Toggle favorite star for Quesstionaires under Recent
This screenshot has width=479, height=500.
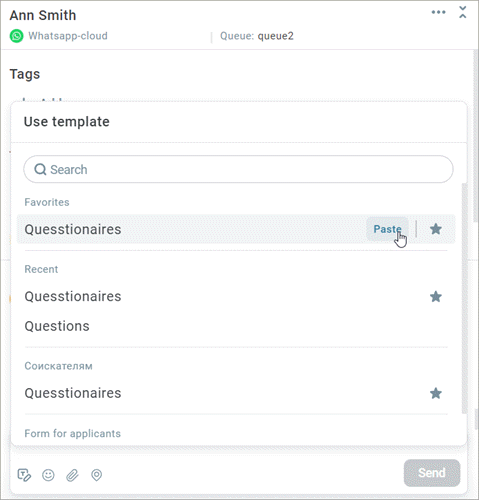pos(436,296)
